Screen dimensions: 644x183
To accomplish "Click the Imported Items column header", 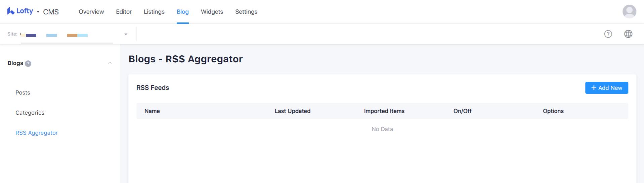I will click(384, 111).
